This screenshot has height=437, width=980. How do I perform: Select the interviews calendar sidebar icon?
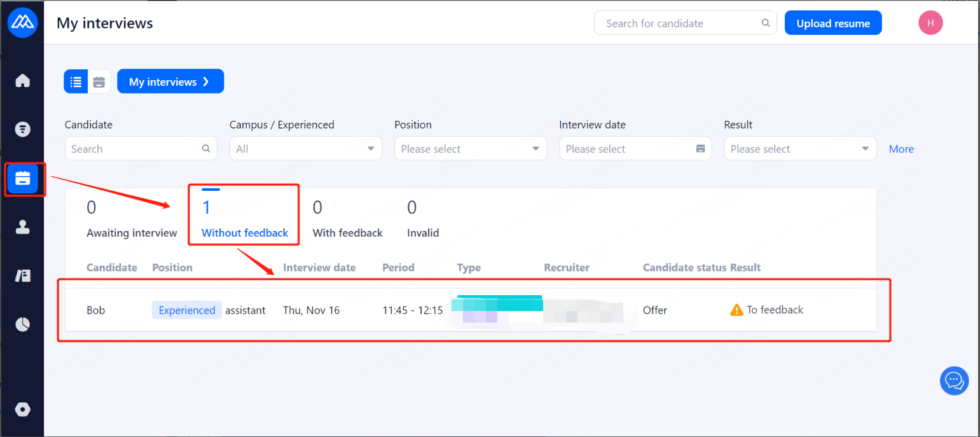[x=23, y=179]
